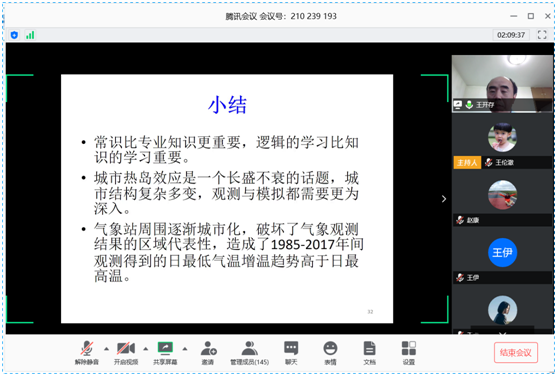Viewport: 557px width, 376px height.
Task: Expand video options arrow beside 开启视频
Action: (146, 349)
